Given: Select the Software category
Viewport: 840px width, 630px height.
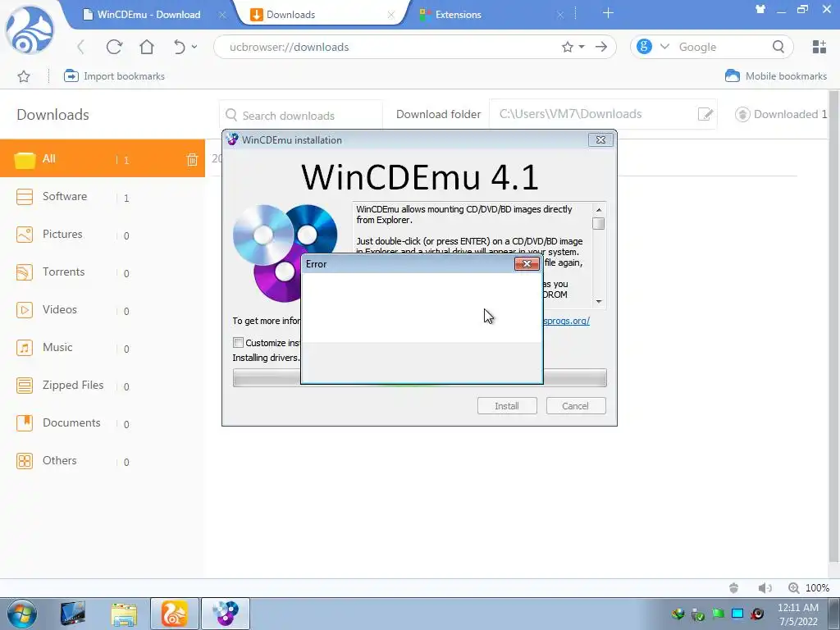Looking at the screenshot, I should pos(103,197).
